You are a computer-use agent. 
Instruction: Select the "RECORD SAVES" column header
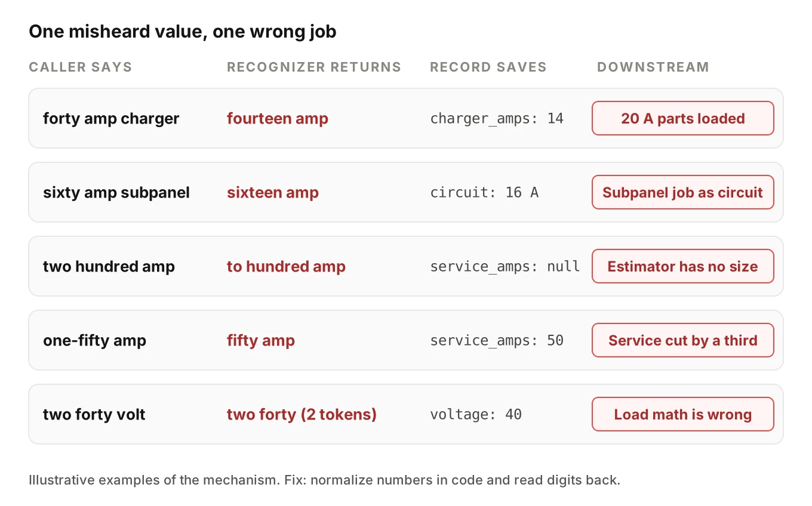488,67
